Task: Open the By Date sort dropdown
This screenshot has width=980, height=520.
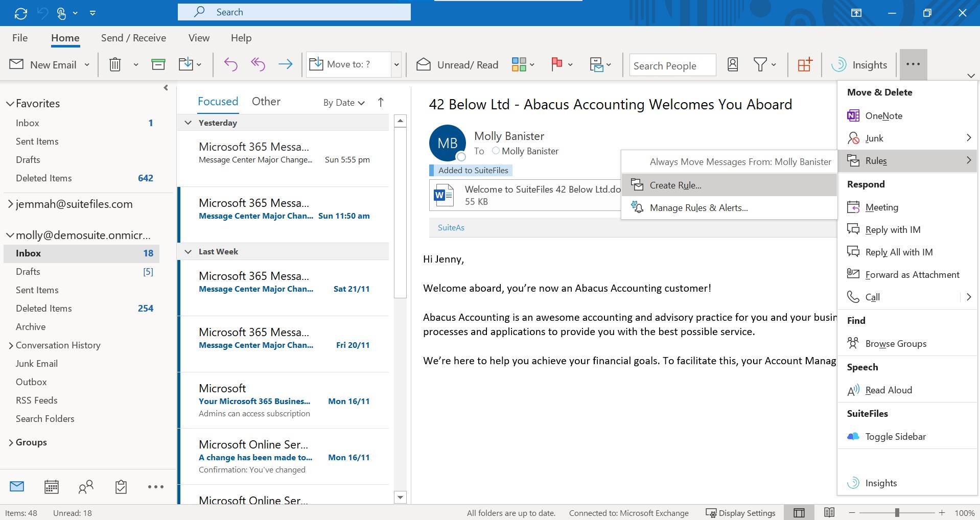Action: (343, 102)
